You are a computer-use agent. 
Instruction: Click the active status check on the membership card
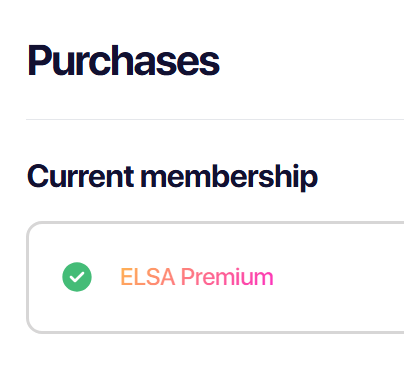tap(77, 277)
